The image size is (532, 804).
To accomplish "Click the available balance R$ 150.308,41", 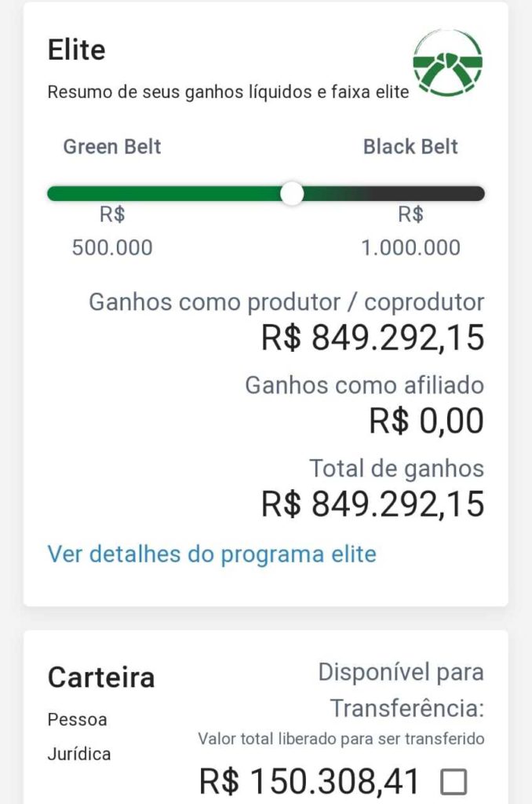I will coord(310,782).
